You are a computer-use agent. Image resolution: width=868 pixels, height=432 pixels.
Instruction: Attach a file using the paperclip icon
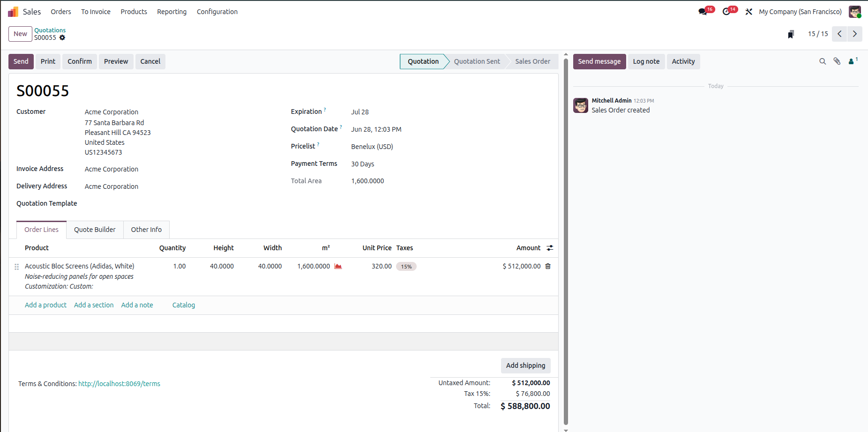click(837, 61)
